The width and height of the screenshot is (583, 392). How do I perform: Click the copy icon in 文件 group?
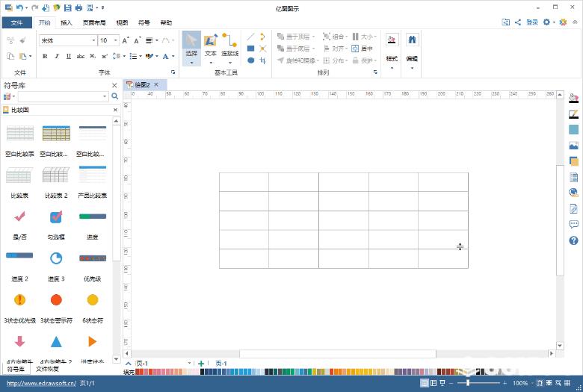pos(10,56)
